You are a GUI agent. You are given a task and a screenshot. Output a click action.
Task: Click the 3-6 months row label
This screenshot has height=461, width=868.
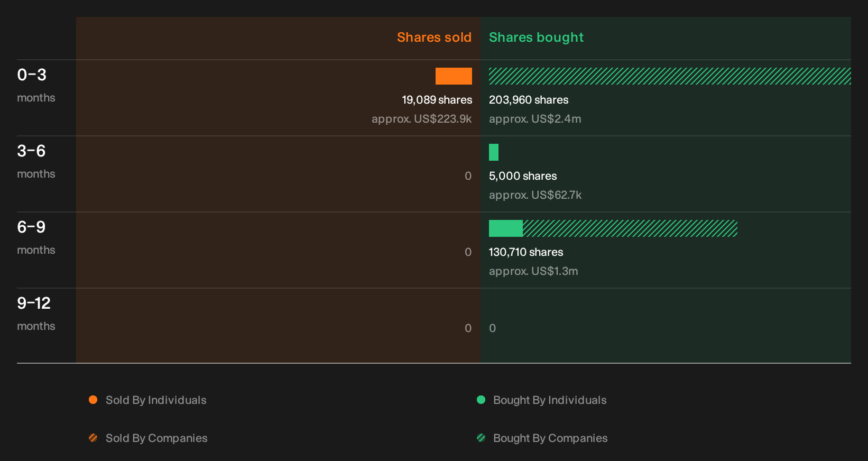[36, 161]
